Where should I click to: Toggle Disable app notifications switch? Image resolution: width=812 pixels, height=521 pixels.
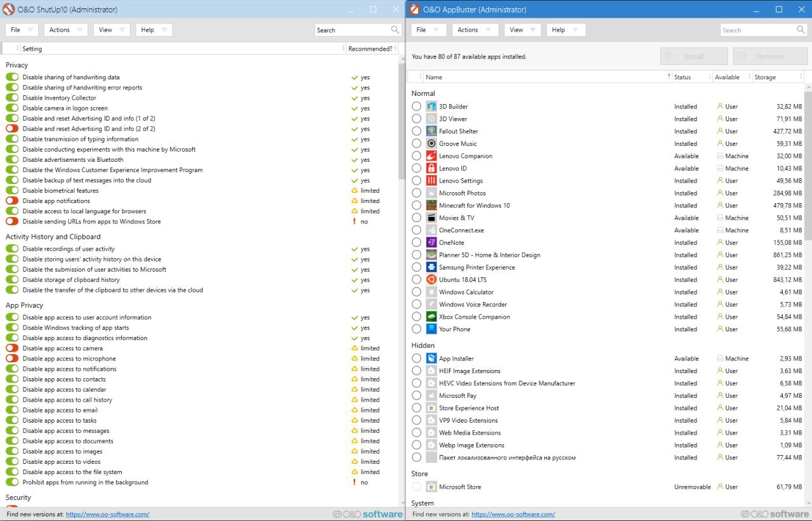pyautogui.click(x=12, y=201)
